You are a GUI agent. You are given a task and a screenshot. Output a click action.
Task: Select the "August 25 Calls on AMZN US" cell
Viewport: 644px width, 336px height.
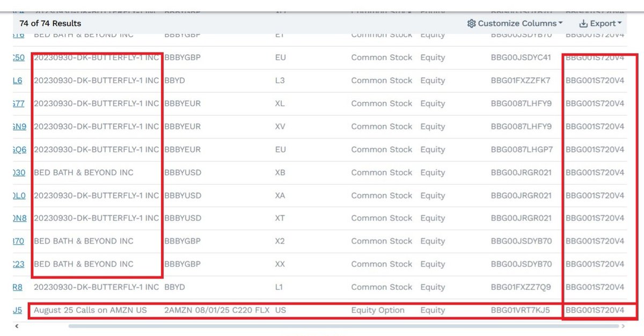90,310
